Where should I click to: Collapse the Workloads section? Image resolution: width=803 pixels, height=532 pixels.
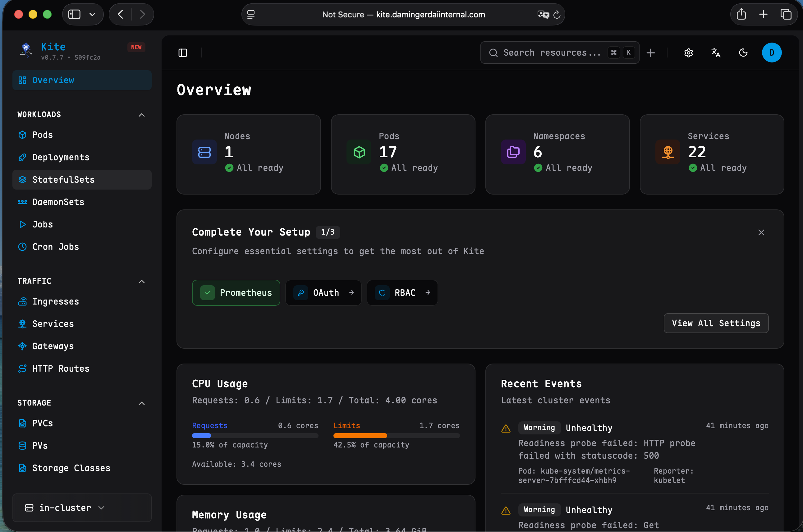pyautogui.click(x=141, y=115)
